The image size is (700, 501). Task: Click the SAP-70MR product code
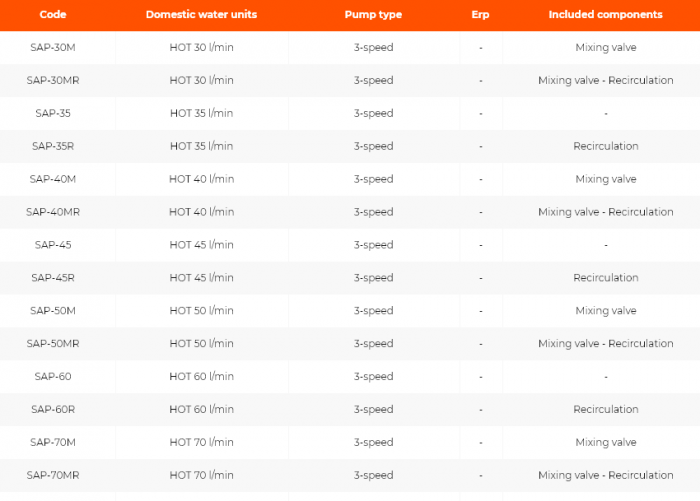(53, 475)
